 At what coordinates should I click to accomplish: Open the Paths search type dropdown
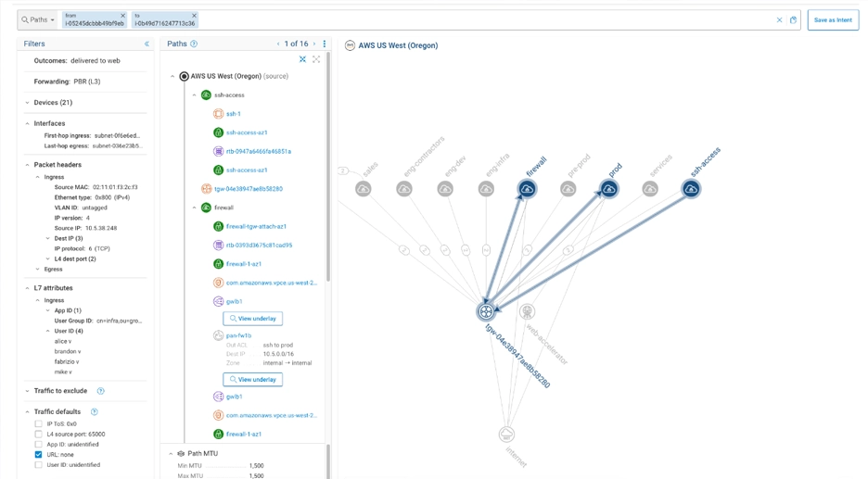click(x=38, y=19)
